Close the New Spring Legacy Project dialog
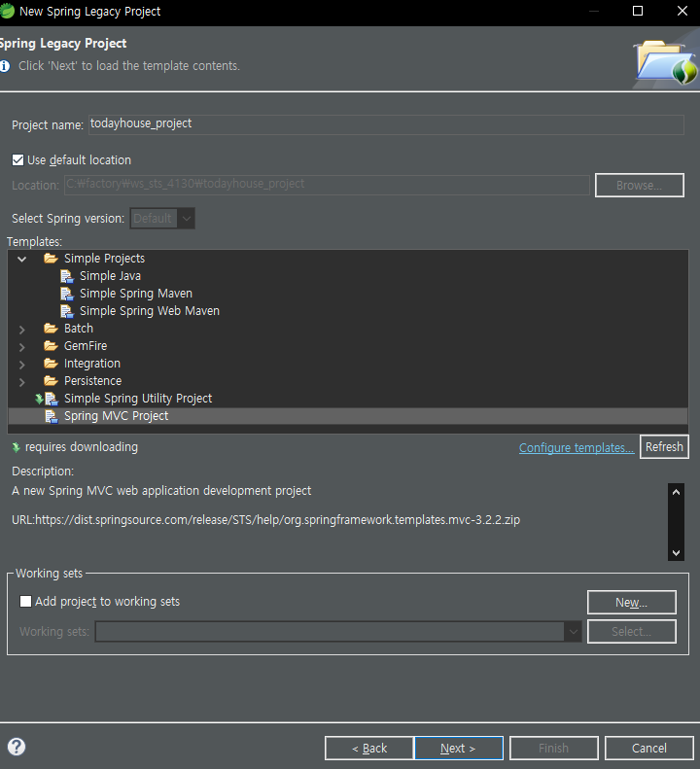The width and height of the screenshot is (700, 769). coord(682,11)
